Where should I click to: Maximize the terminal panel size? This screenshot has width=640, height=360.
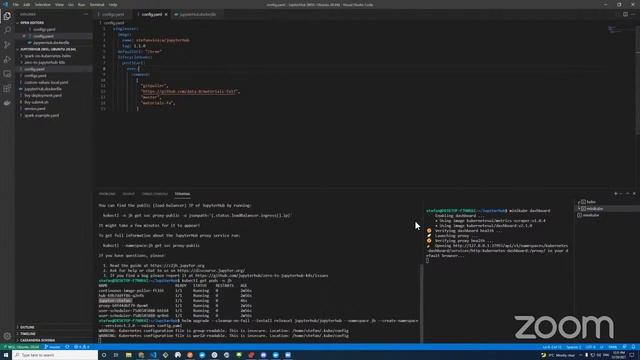click(628, 193)
